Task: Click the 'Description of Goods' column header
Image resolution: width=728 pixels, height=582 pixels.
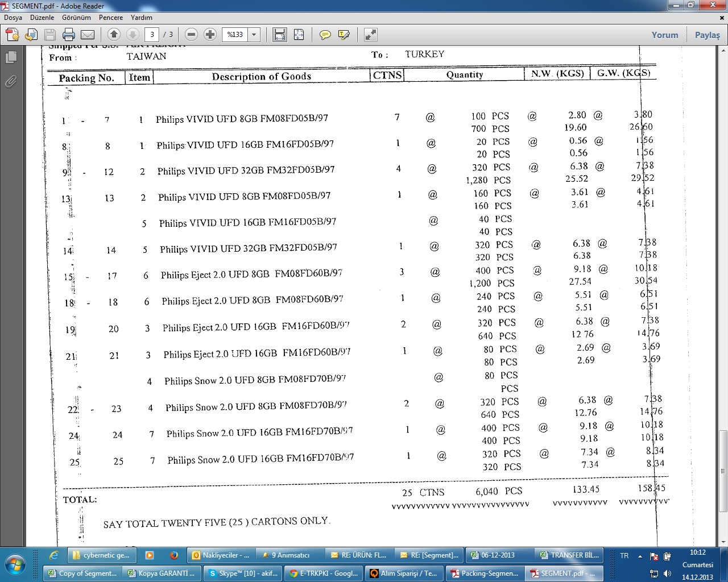Action: 262,76
